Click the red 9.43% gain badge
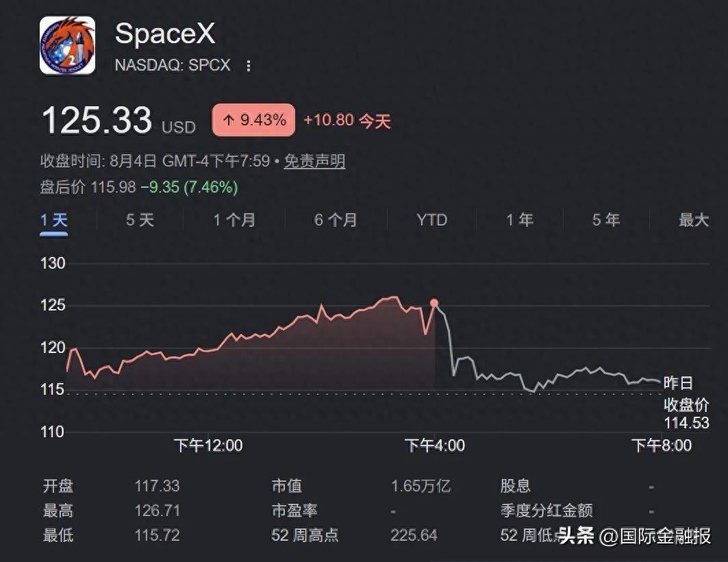The image size is (728, 562). pyautogui.click(x=253, y=121)
